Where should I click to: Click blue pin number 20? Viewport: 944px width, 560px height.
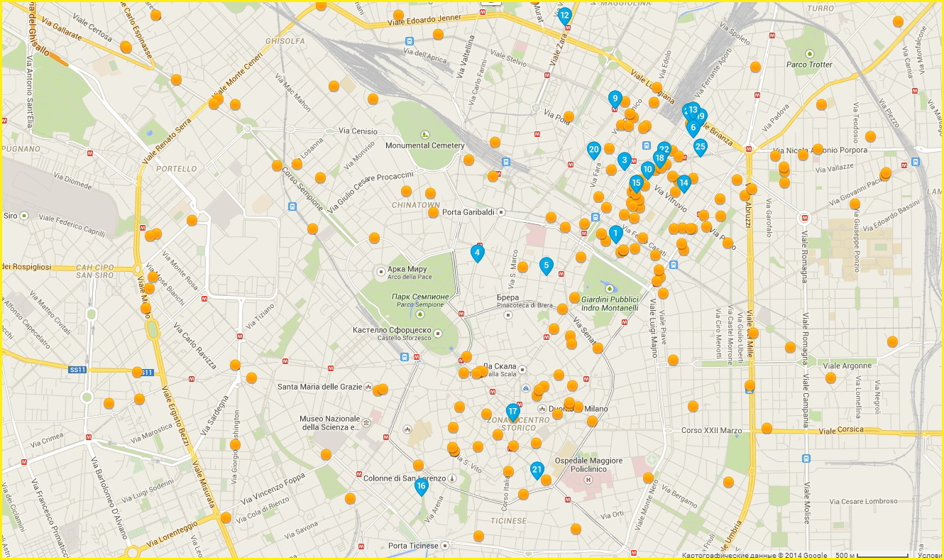point(594,150)
